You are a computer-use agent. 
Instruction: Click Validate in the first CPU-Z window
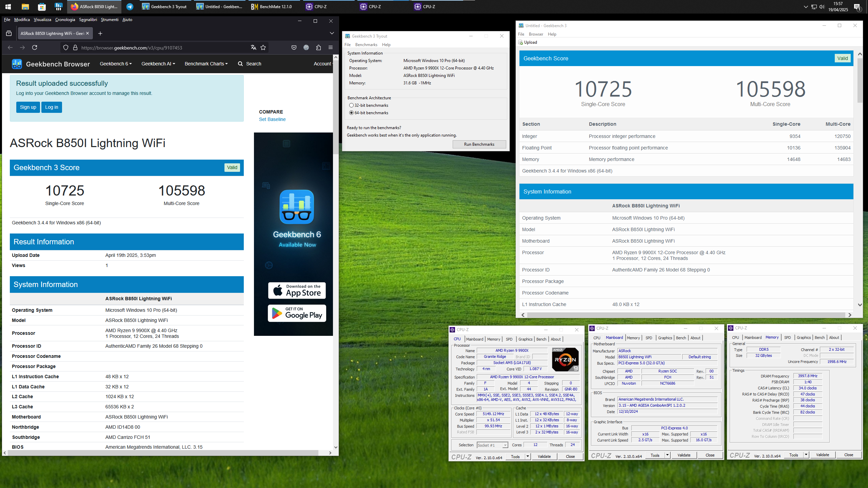[544, 456]
